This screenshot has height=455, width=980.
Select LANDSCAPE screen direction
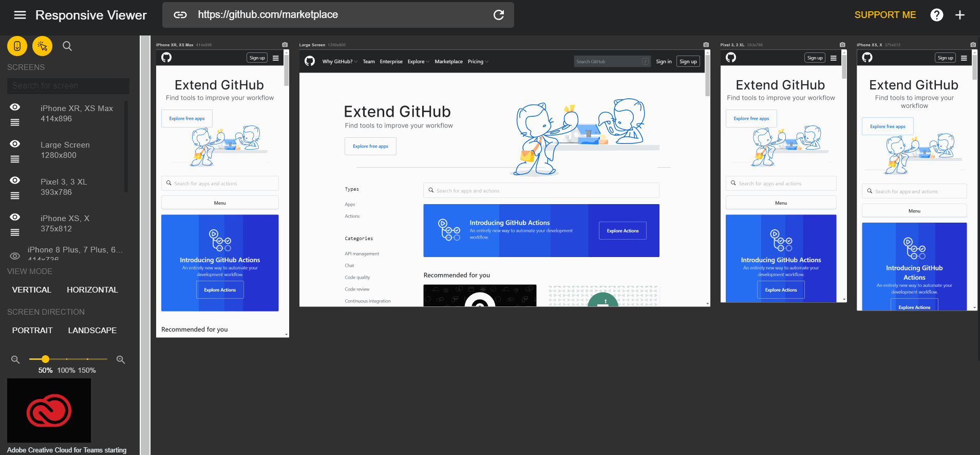pos(92,331)
